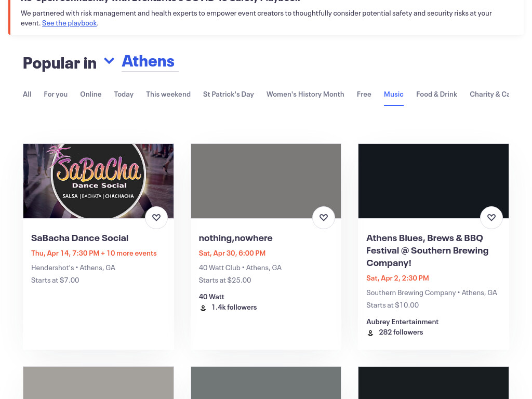Click 'Starts at $25.00' price

(x=225, y=280)
